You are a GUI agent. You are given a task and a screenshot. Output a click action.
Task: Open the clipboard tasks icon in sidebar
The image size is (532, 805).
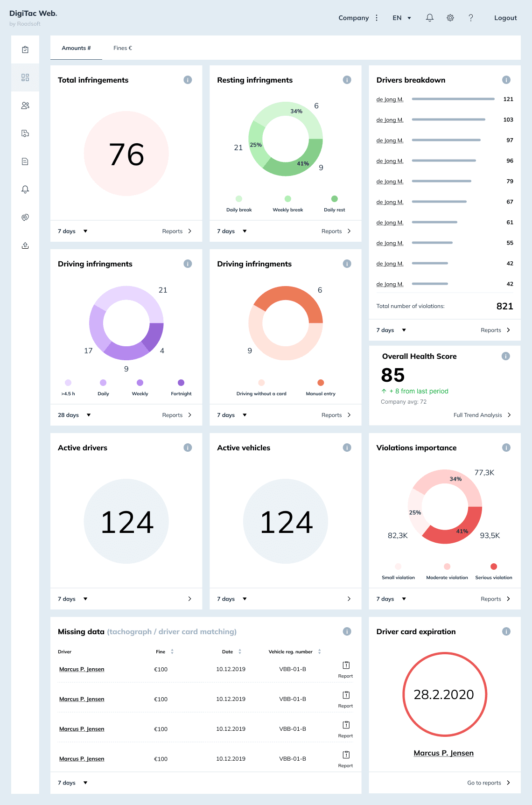(25, 49)
